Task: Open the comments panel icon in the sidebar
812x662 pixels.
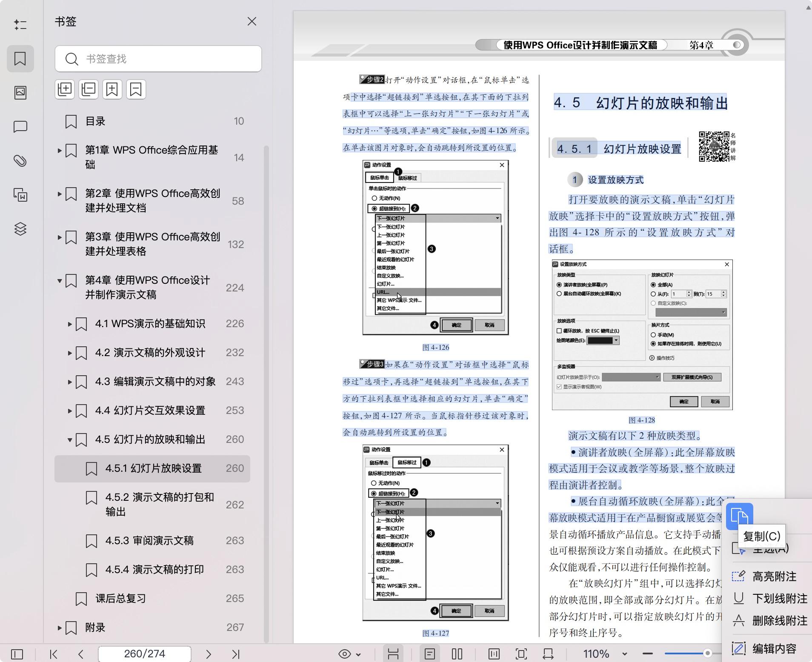Action: tap(20, 127)
